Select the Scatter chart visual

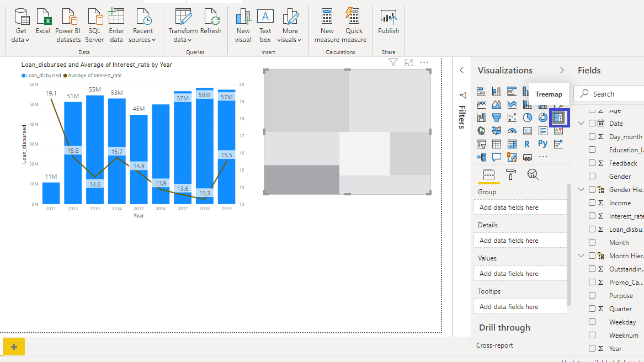(512, 118)
